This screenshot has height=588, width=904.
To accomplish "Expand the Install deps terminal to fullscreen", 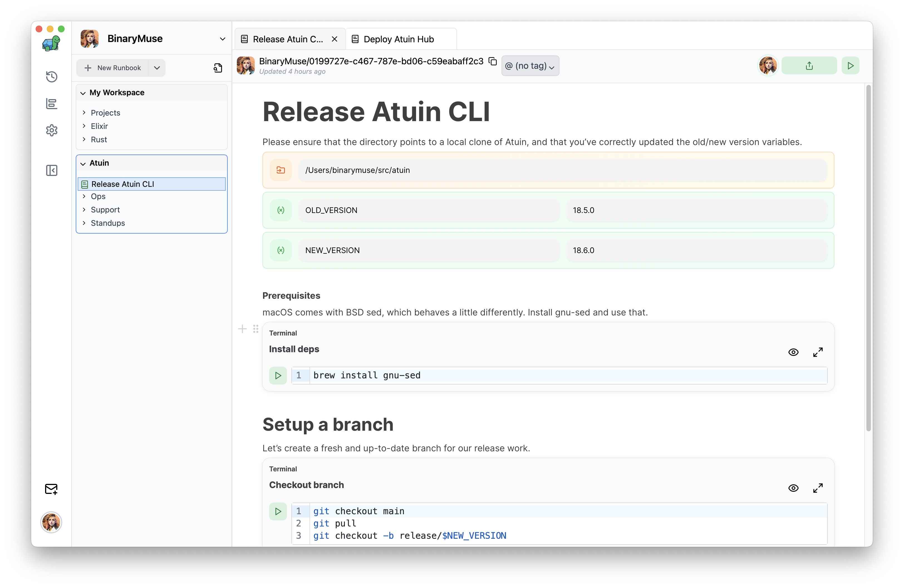I will (818, 352).
